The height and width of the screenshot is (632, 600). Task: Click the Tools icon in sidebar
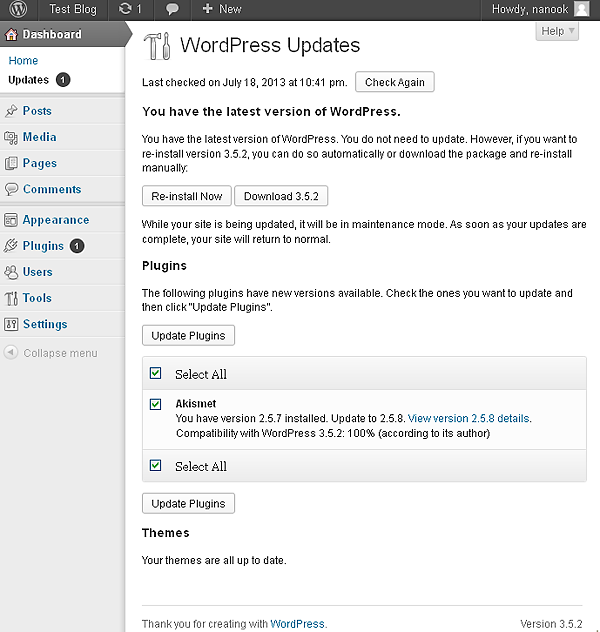point(11,298)
